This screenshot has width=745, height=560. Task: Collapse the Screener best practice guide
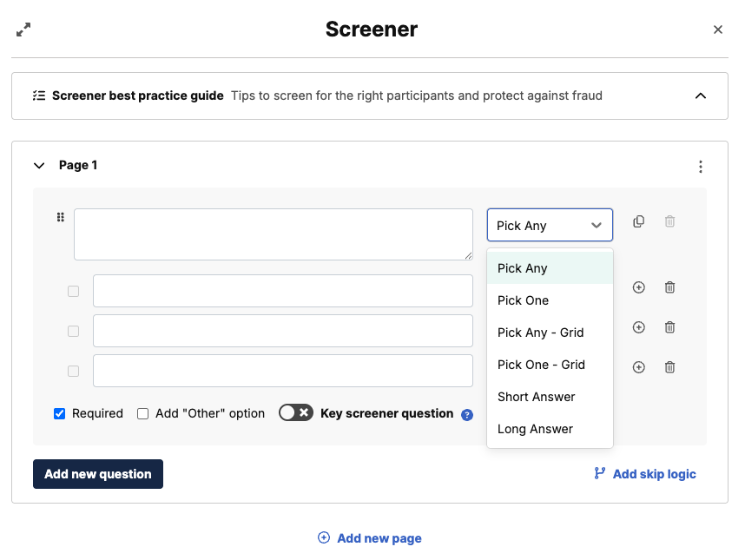701,96
